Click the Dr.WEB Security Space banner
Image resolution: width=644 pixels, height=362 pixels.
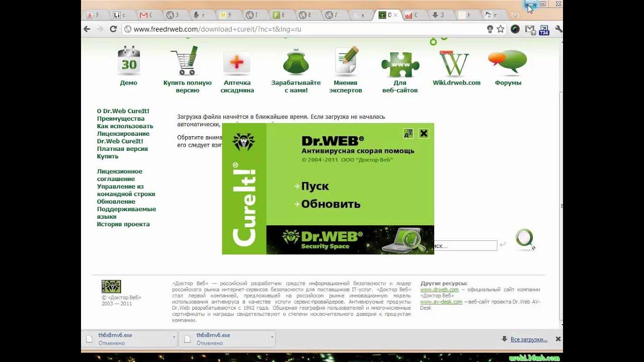[350, 240]
